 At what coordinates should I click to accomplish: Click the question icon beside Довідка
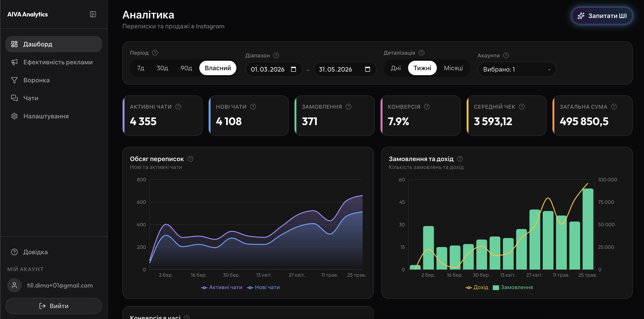click(x=14, y=252)
